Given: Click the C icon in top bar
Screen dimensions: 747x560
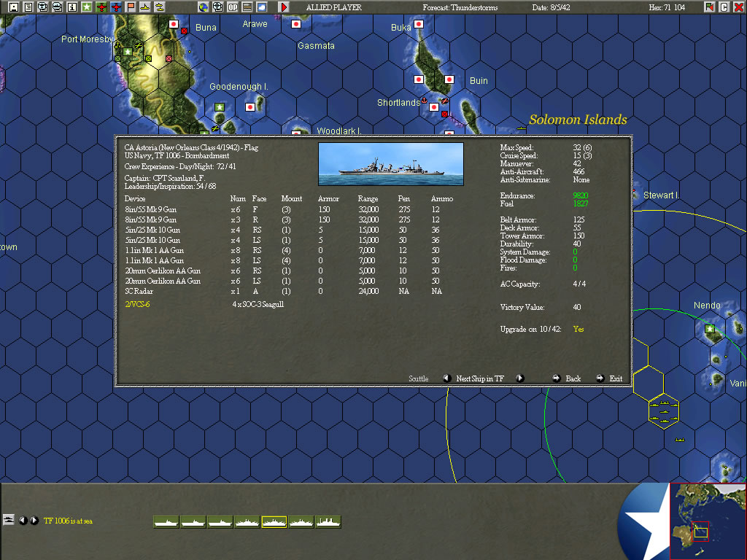Looking at the screenshot, I should tap(724, 7).
